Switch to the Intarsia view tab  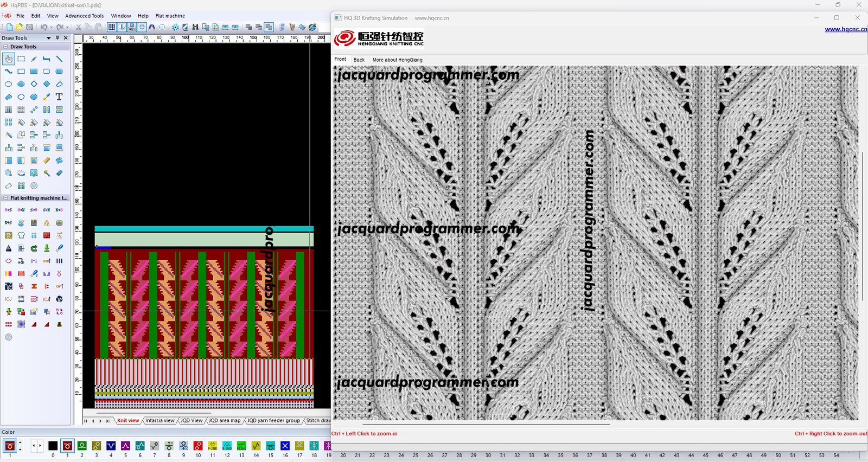click(159, 421)
